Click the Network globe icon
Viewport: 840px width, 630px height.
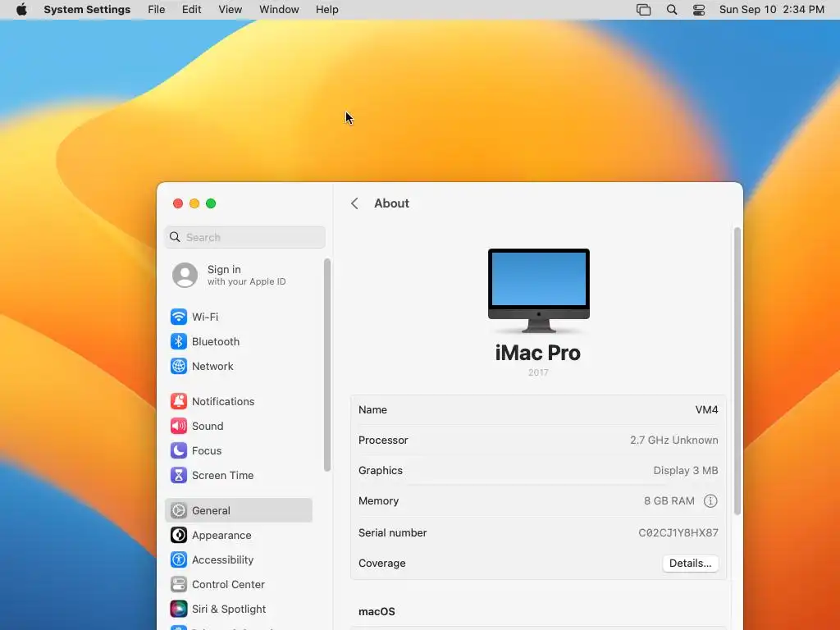(178, 366)
